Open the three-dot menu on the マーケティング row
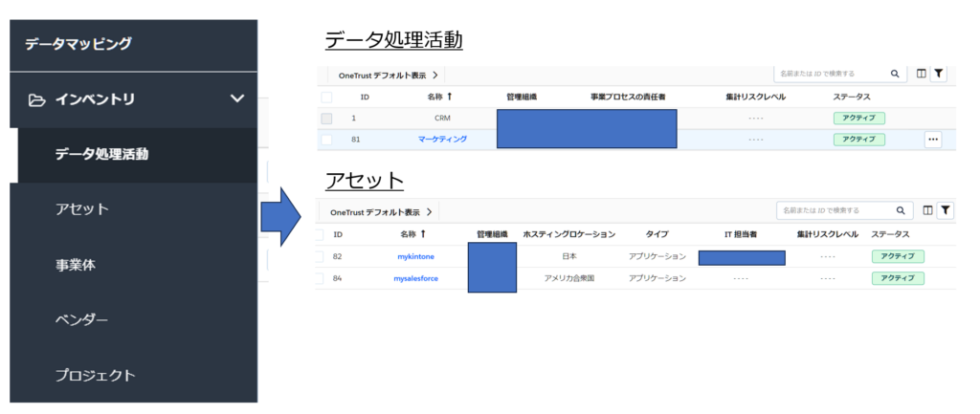 [x=933, y=140]
